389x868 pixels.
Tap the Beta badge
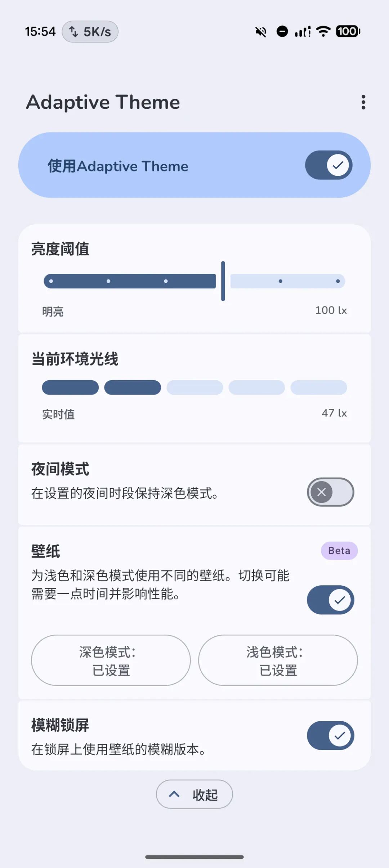[x=339, y=551]
